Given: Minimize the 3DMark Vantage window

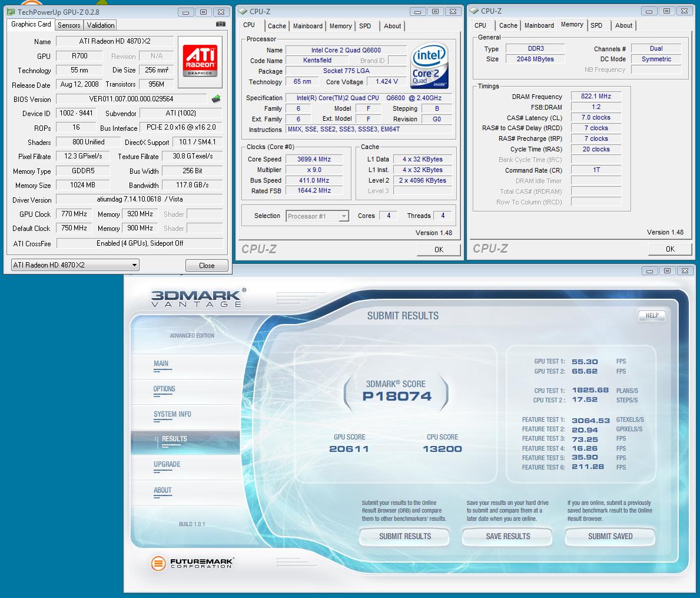Looking at the screenshot, I should pyautogui.click(x=649, y=270).
